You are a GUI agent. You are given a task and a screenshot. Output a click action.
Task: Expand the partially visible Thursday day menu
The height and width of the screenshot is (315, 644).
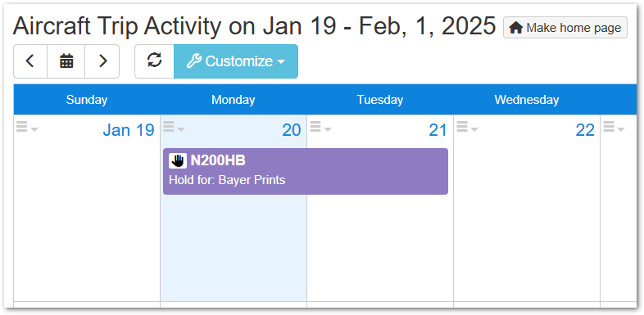coord(614,128)
